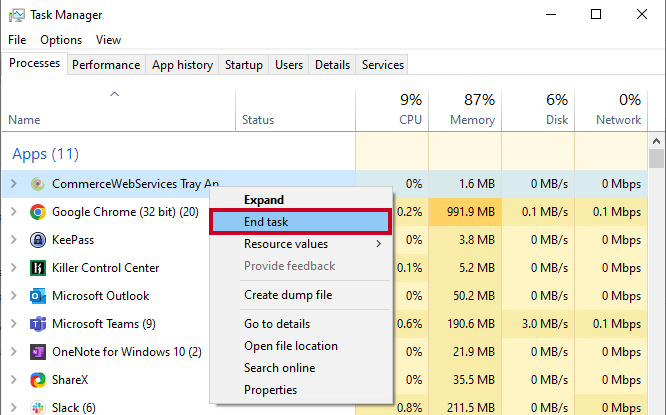Sort by the Status column header
Screen dimensions: 666x415
tap(296, 110)
